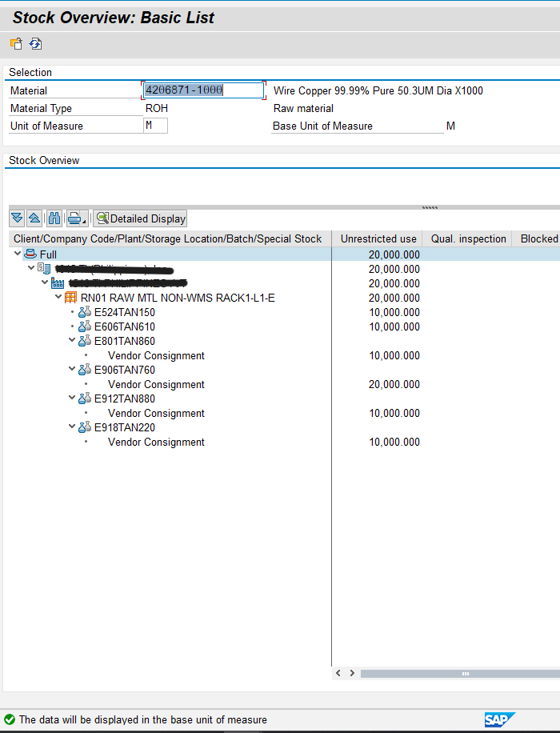
Task: Collapse the Full client node
Action: pos(18,254)
